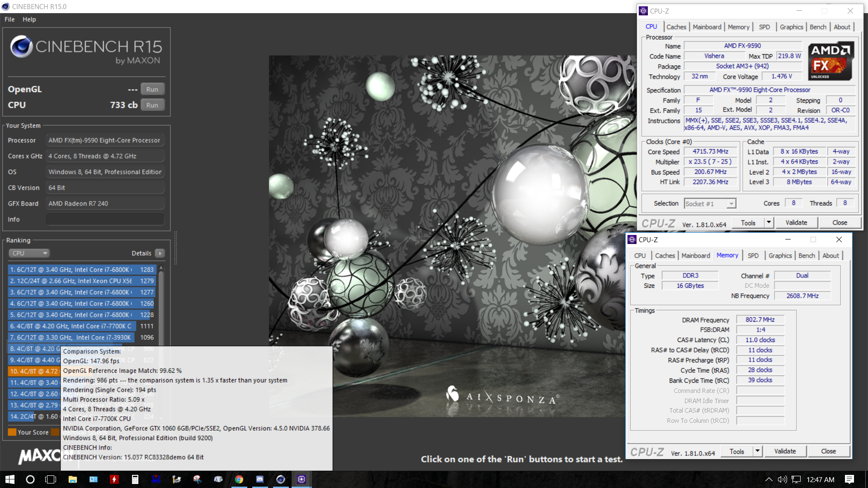This screenshot has width=868, height=488.
Task: Click Tools button in bottom CPU-Z
Action: 736,451
